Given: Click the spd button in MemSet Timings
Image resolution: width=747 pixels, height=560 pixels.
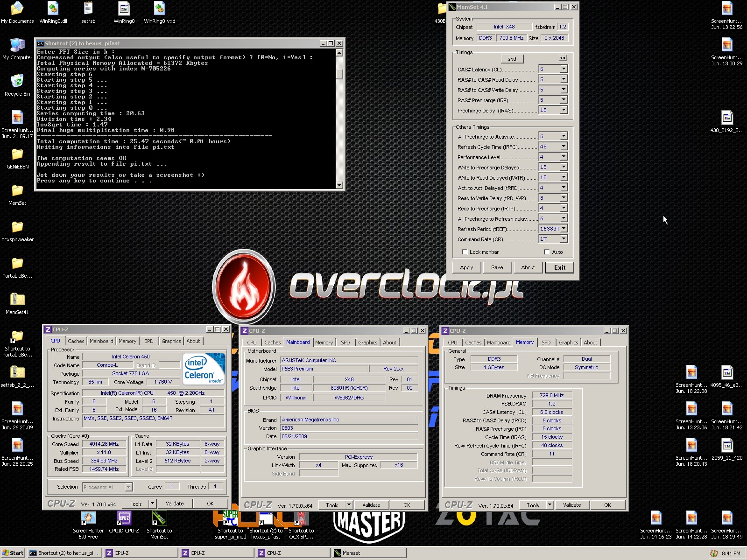Looking at the screenshot, I should click(512, 59).
